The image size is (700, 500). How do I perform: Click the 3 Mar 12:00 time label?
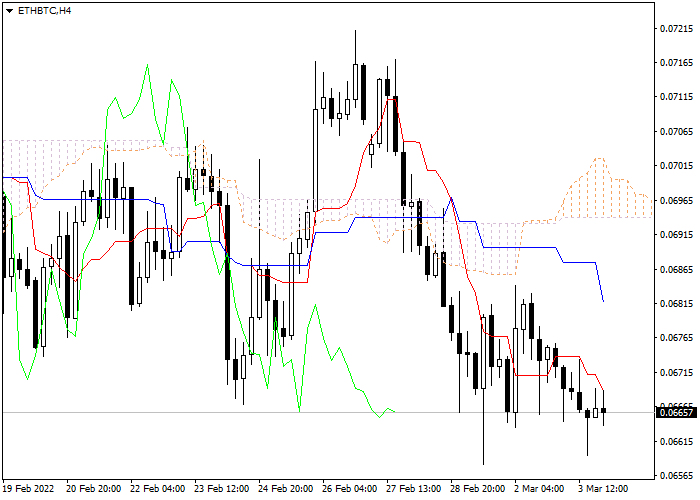coord(603,489)
